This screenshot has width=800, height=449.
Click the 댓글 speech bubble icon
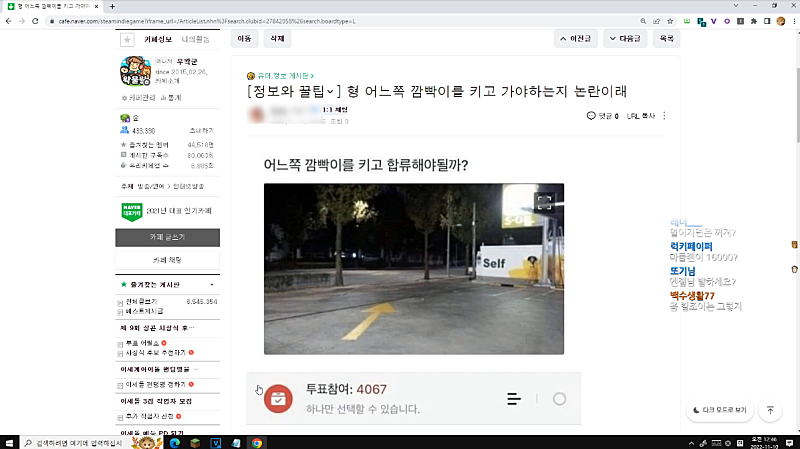click(591, 116)
